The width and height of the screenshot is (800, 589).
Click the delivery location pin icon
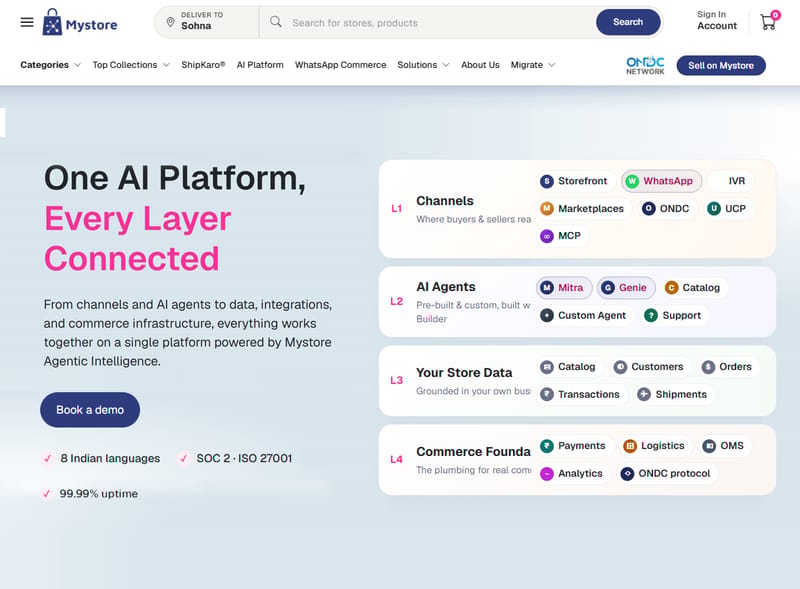click(x=170, y=22)
